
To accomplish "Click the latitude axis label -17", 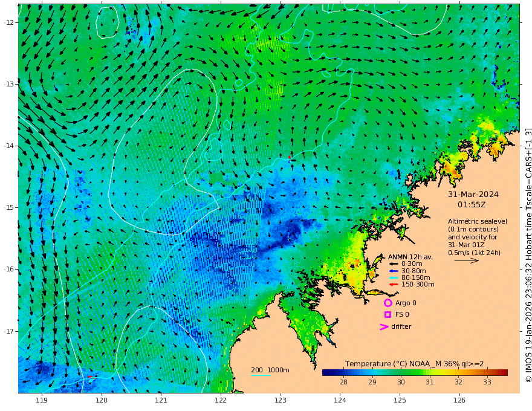I will click(9, 331).
